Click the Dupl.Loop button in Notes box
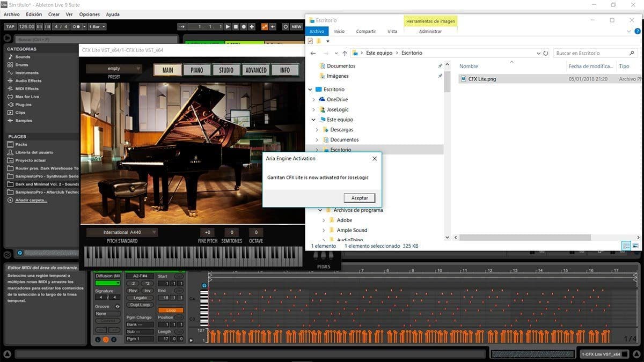This screenshot has width=644, height=362. click(x=140, y=305)
